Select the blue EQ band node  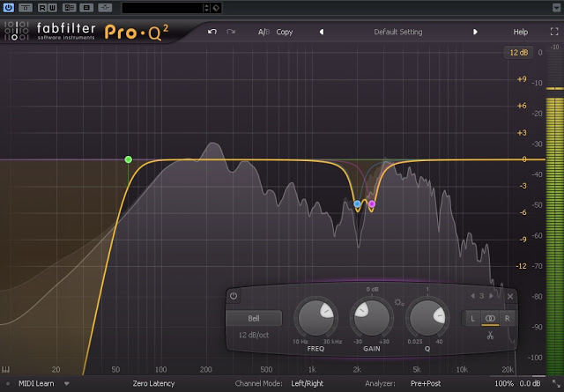coord(357,203)
